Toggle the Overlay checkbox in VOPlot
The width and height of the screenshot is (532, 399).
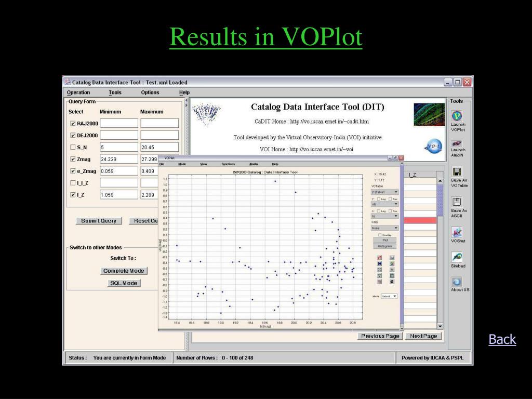pos(380,235)
